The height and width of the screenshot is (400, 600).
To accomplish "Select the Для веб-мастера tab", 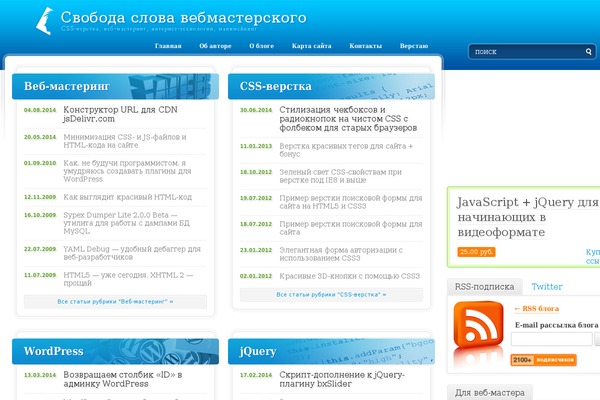I will (490, 393).
